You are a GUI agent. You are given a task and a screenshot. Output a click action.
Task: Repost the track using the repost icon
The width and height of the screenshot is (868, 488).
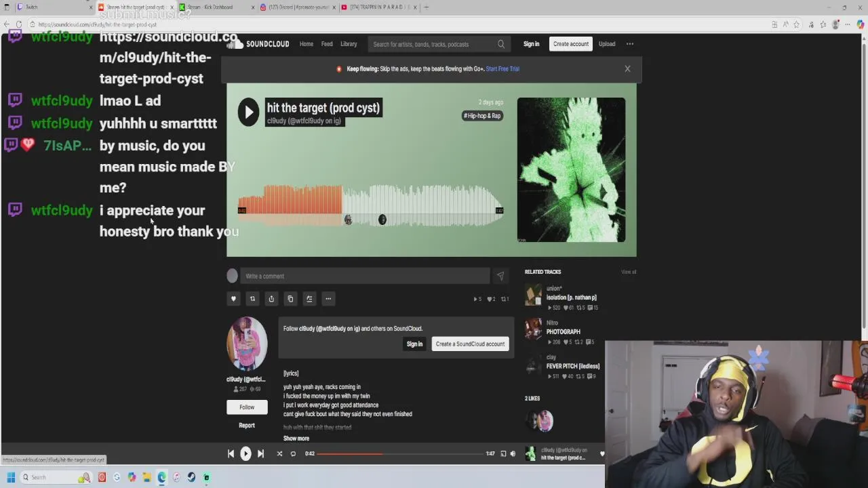point(252,299)
